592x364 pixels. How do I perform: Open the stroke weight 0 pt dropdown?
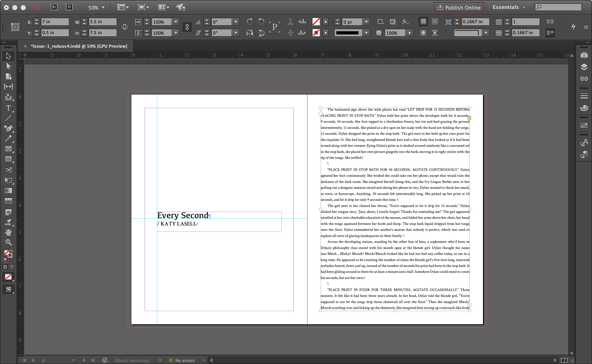[x=366, y=22]
